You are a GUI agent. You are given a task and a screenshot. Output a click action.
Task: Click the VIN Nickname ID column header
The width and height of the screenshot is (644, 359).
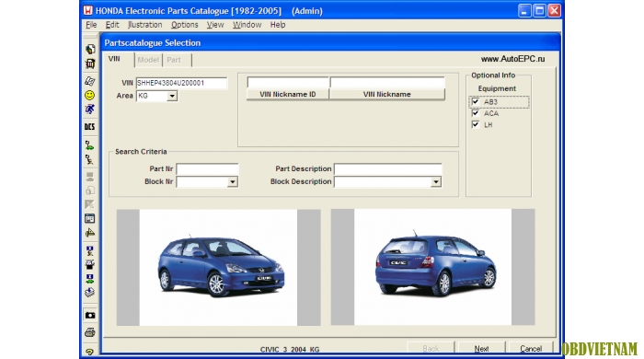coord(287,95)
